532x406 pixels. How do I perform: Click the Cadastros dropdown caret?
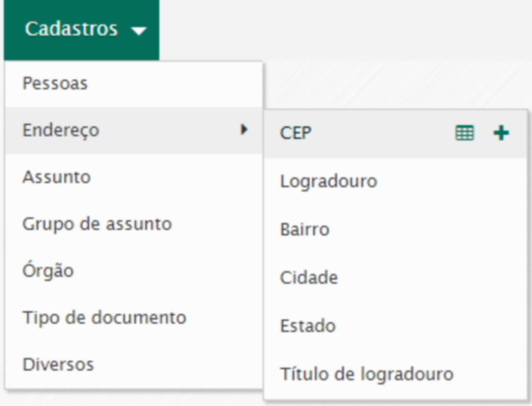pos(138,31)
